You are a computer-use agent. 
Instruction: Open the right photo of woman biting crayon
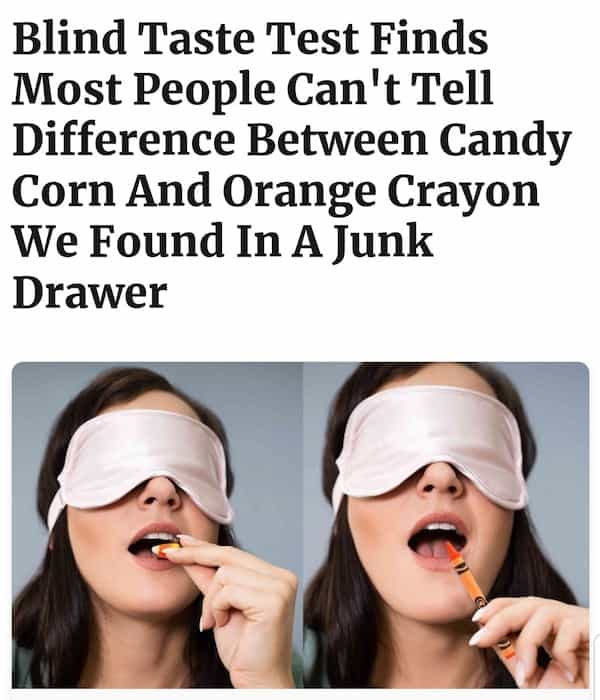[446, 525]
